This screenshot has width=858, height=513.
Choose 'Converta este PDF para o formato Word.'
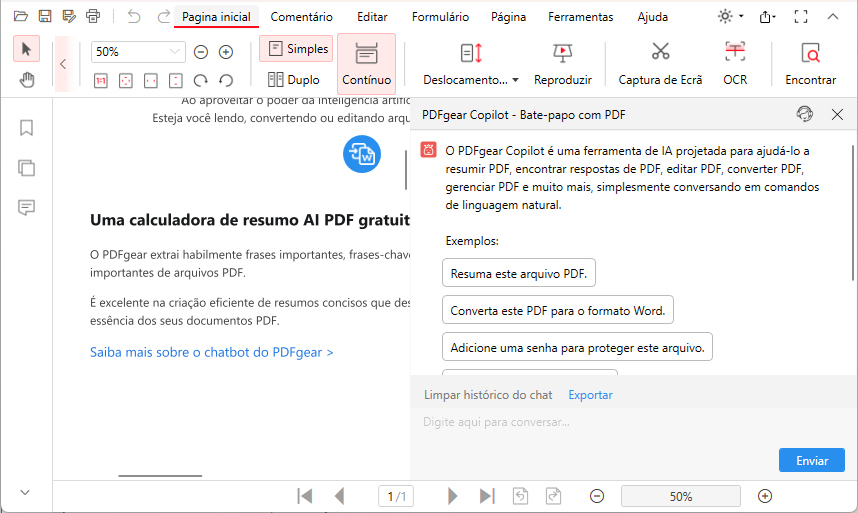click(558, 310)
